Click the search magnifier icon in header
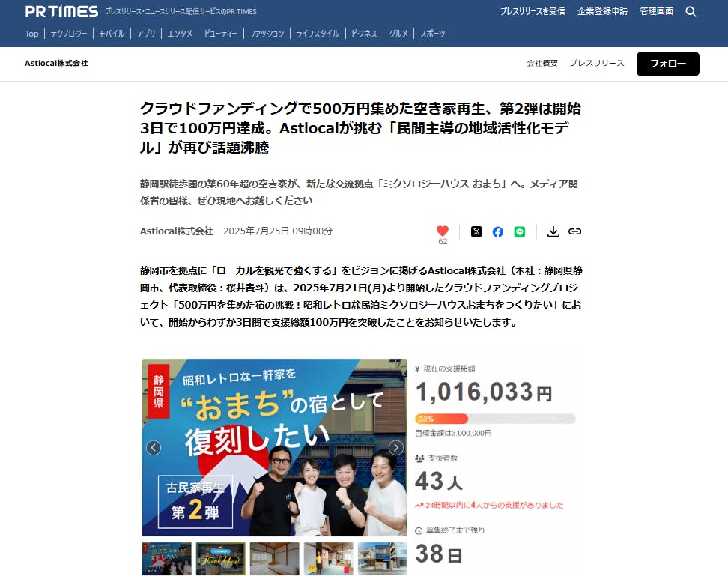This screenshot has width=728, height=576. tap(691, 12)
